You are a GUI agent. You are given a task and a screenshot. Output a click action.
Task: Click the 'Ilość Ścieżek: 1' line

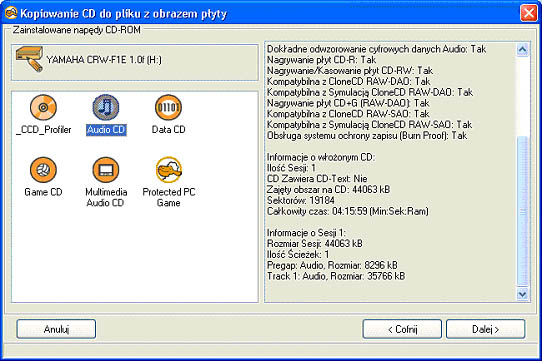[x=298, y=254]
